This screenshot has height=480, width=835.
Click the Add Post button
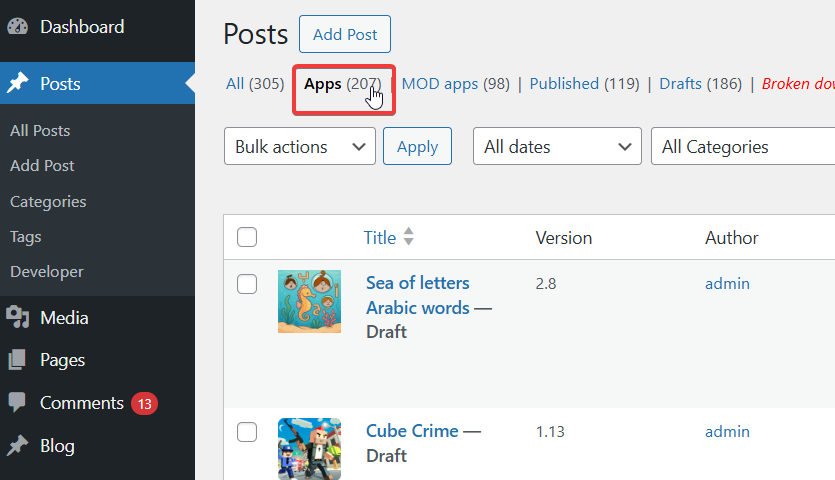click(x=345, y=35)
